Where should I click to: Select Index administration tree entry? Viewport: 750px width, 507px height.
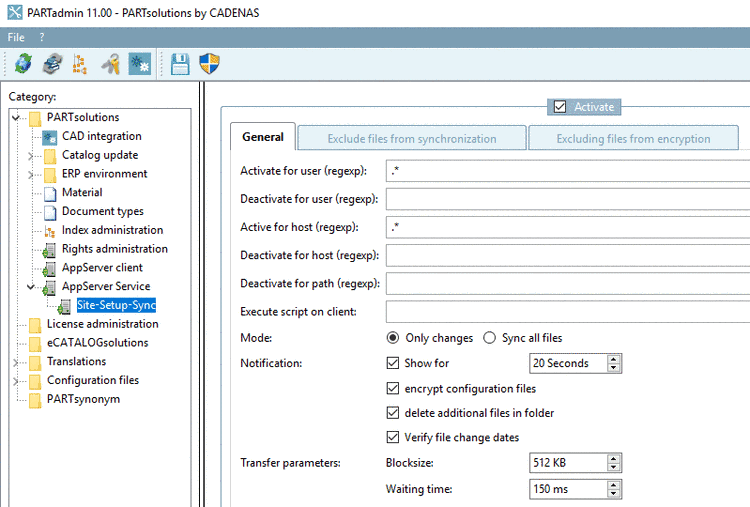point(112,230)
